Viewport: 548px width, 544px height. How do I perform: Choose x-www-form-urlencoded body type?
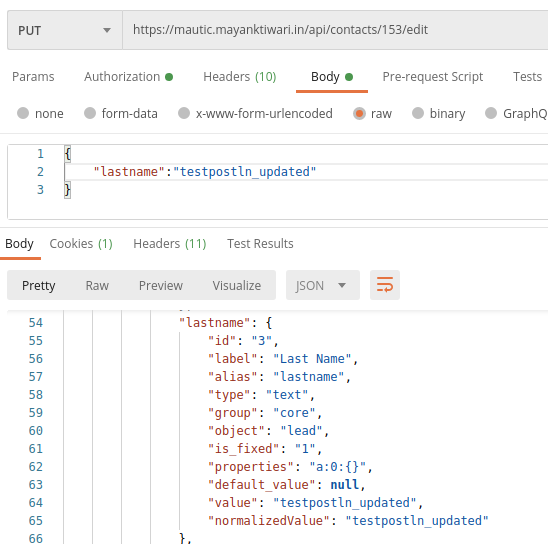pos(255,114)
